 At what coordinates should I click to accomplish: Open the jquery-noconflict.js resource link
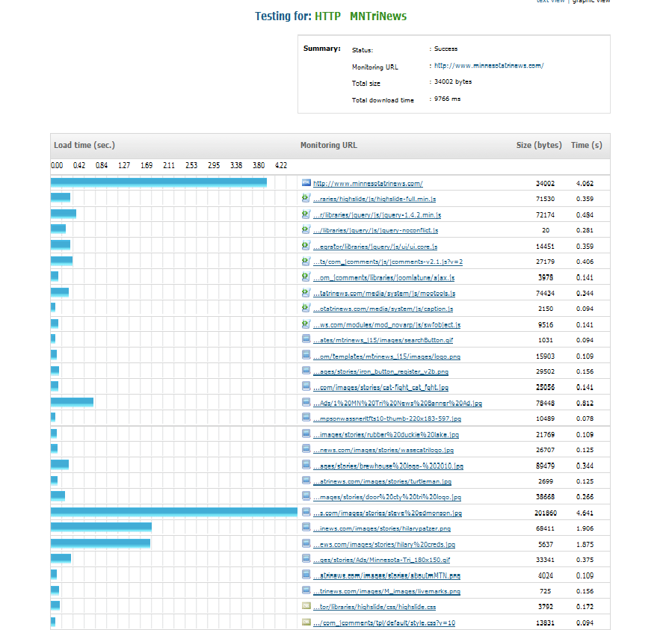point(375,231)
